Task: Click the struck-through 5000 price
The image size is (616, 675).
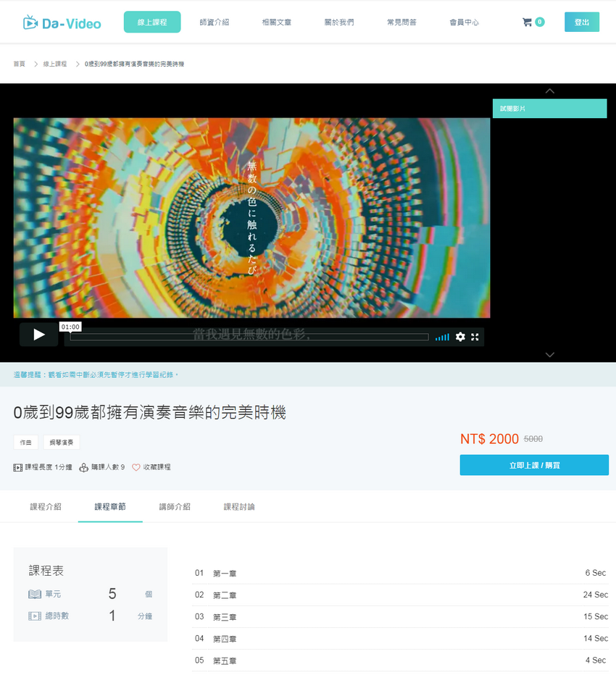Action: 533,439
